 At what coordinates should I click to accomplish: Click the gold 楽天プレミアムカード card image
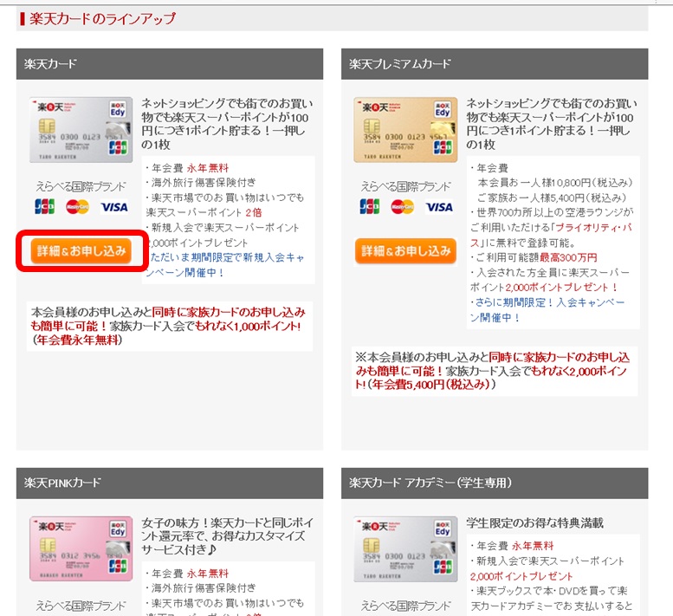(405, 129)
